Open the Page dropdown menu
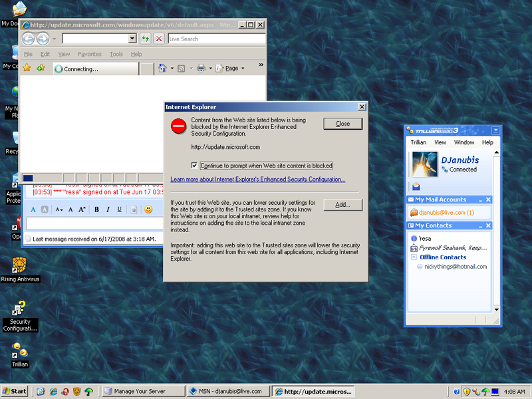532x399 pixels. point(230,68)
